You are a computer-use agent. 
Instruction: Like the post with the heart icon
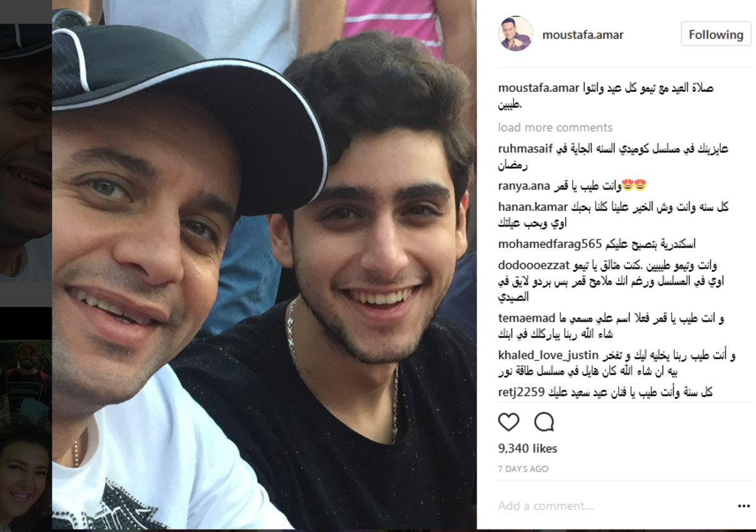click(x=508, y=422)
